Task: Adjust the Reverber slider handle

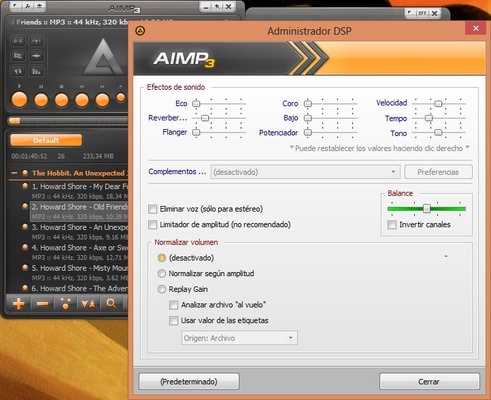Action: pos(205,118)
